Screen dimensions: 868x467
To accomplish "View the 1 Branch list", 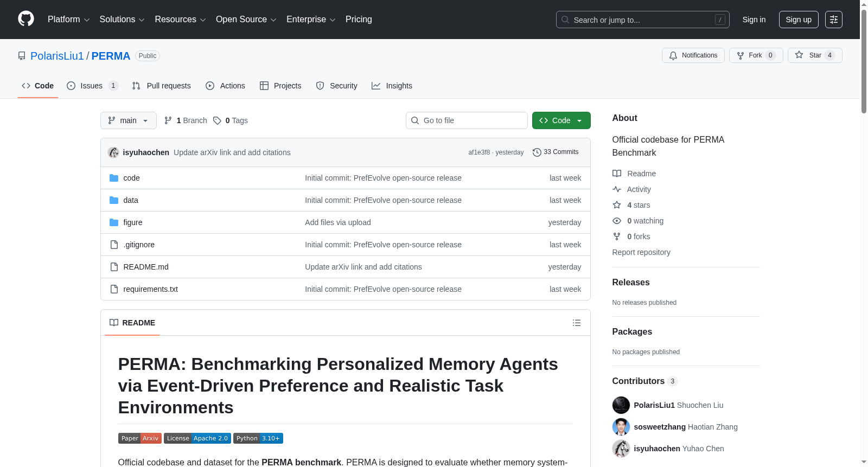I will [186, 120].
